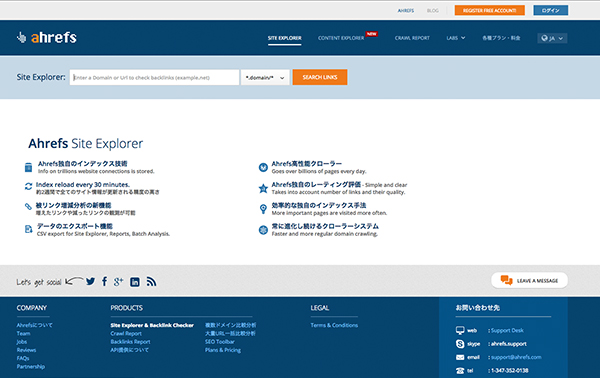The height and width of the screenshot is (378, 600).
Task: Open the Facebook social icon
Action: pyautogui.click(x=104, y=282)
